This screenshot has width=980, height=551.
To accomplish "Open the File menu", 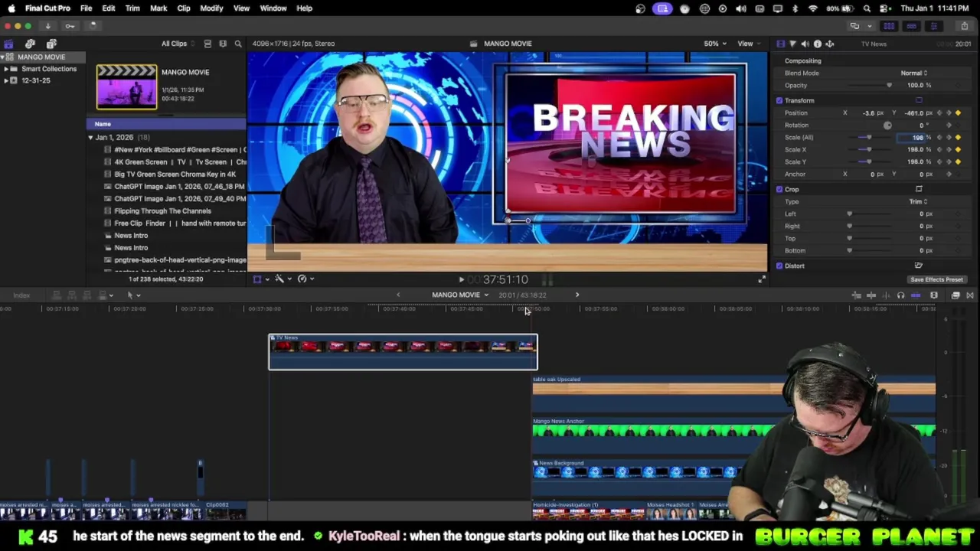I will [86, 8].
